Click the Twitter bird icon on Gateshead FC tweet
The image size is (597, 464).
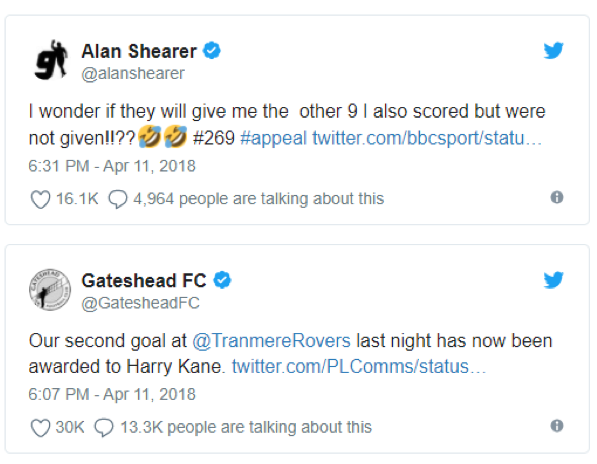point(553,280)
